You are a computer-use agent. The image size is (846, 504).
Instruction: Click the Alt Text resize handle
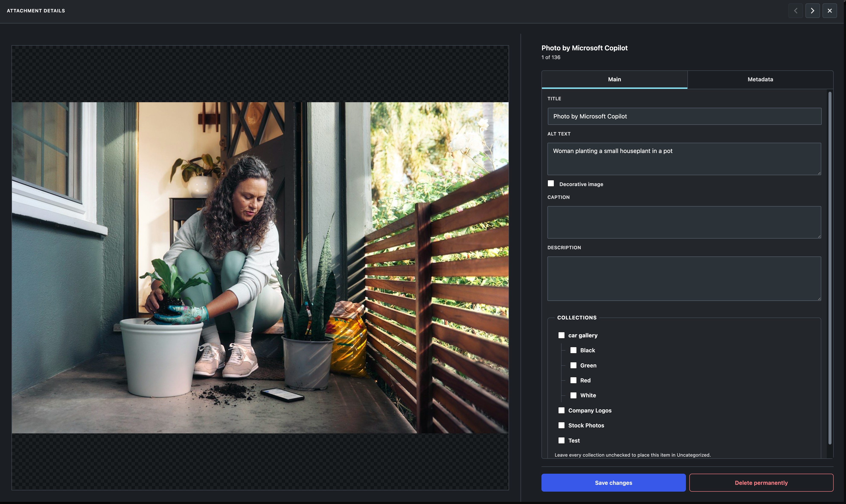point(819,173)
